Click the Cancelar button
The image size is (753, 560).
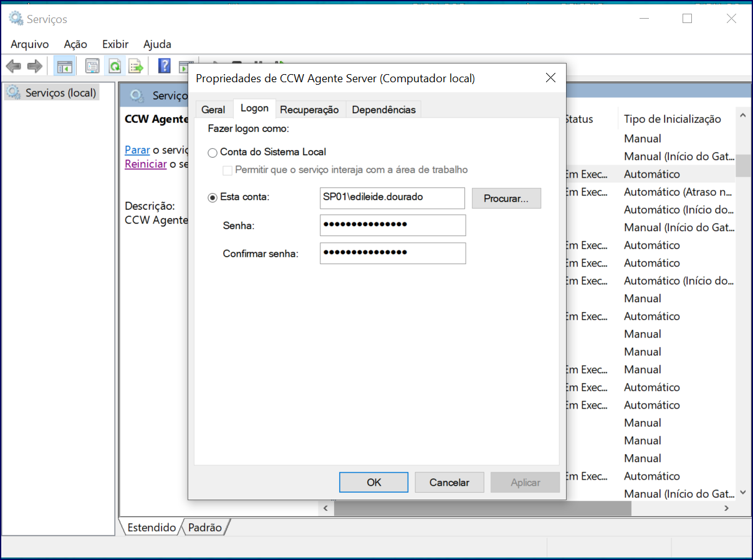(449, 482)
